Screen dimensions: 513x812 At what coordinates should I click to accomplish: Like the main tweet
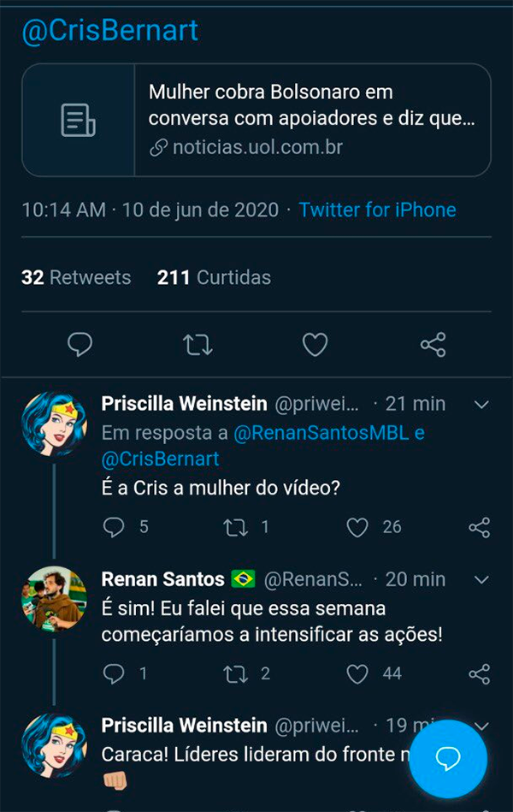pyautogui.click(x=315, y=345)
